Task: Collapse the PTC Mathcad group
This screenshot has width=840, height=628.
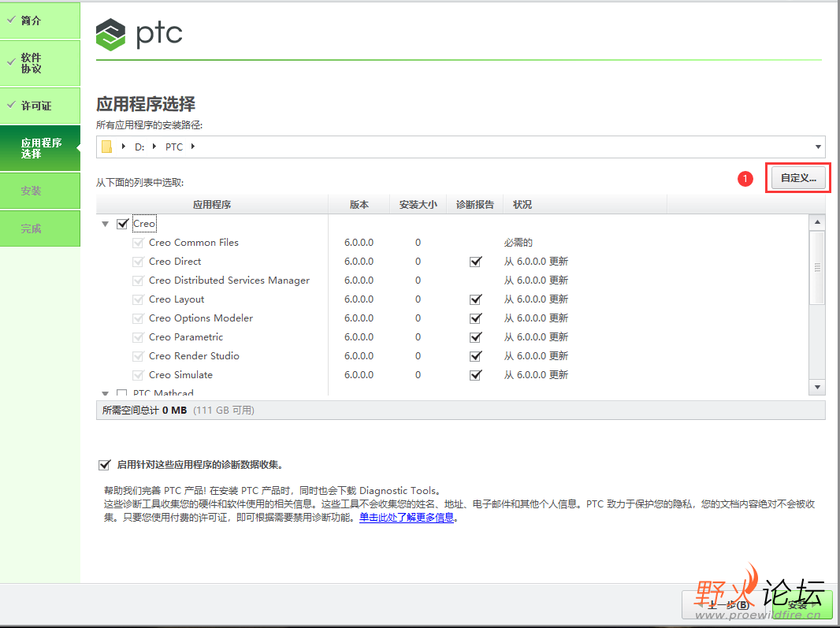Action: tap(106, 393)
